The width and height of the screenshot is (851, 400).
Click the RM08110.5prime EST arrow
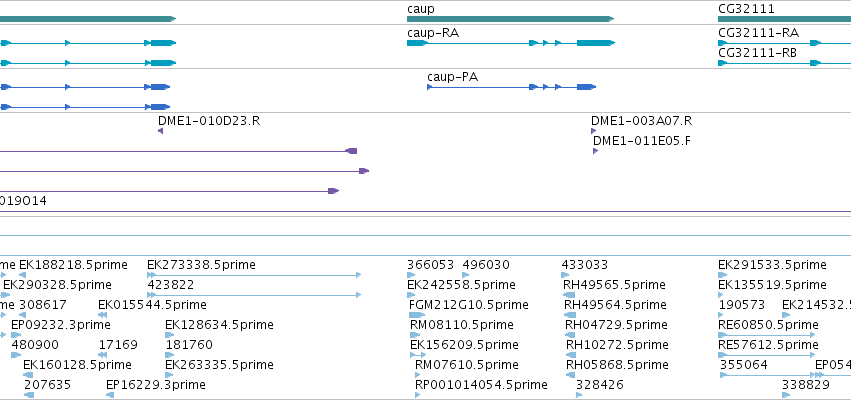tap(415, 335)
